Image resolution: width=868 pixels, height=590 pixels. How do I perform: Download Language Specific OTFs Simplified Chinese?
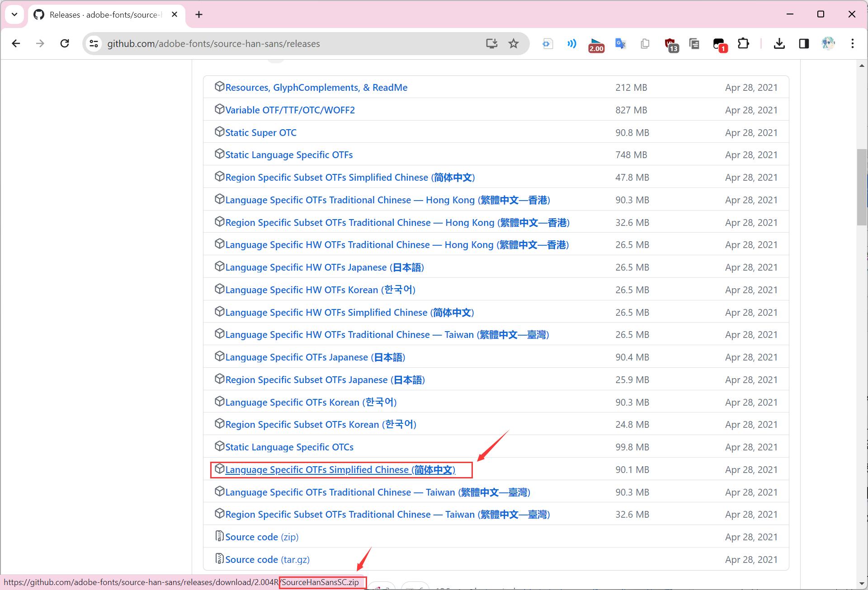tap(340, 470)
